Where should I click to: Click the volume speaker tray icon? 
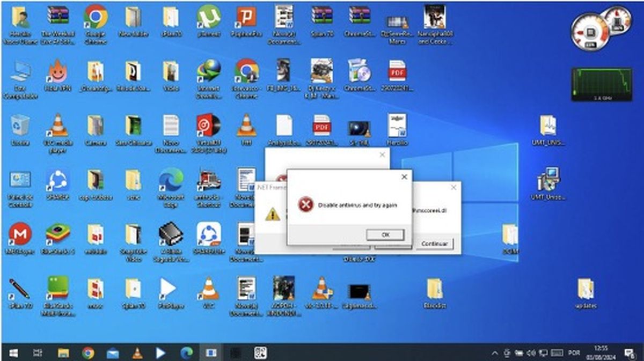pos(531,353)
